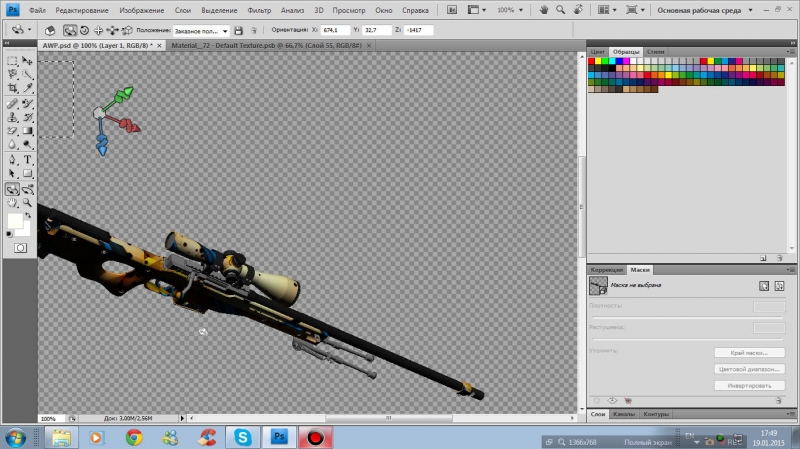Screen dimensions: 800x449
Task: Open the Swatches panel options menu
Action: click(790, 52)
